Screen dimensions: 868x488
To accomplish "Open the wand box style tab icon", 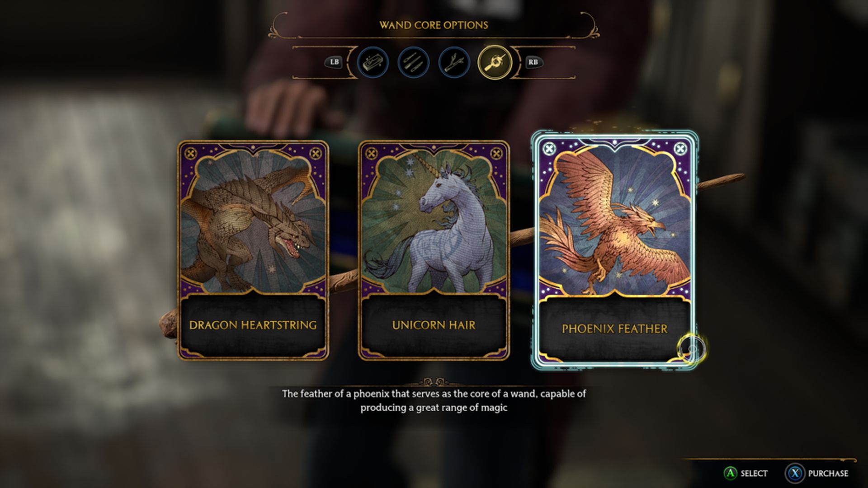I will pyautogui.click(x=373, y=62).
